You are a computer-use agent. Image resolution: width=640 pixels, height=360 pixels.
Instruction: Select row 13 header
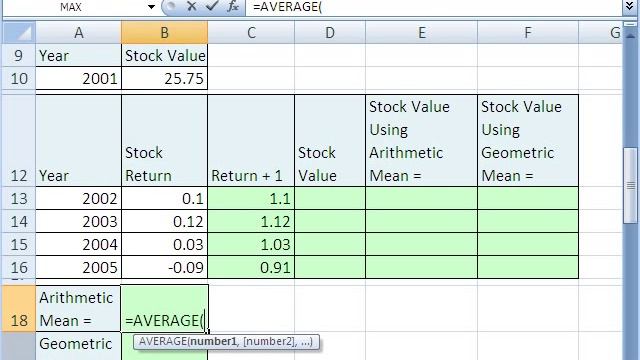(x=19, y=198)
